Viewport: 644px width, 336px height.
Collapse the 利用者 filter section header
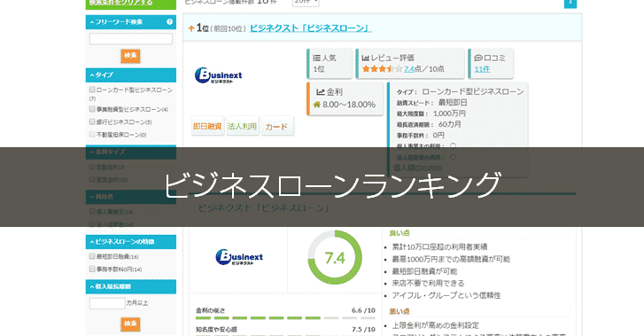130,197
